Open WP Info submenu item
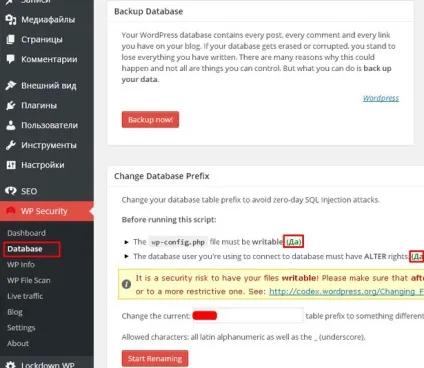 pos(21,265)
